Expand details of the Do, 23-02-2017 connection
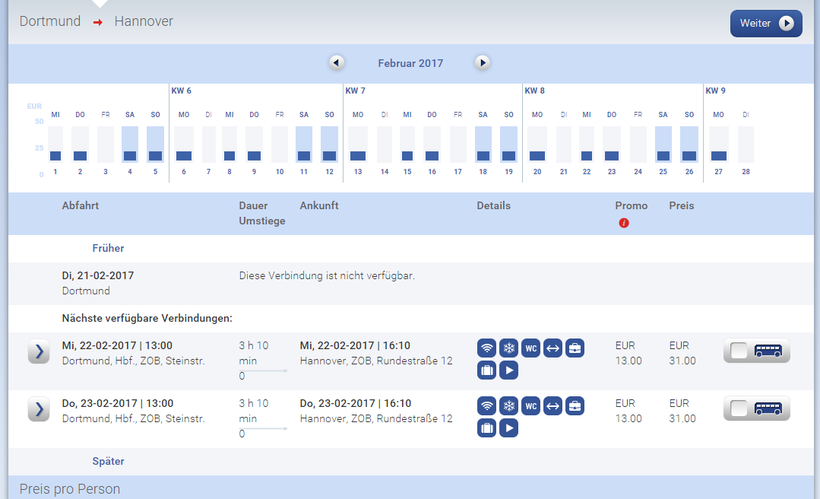This screenshot has height=499, width=820. pyautogui.click(x=38, y=409)
